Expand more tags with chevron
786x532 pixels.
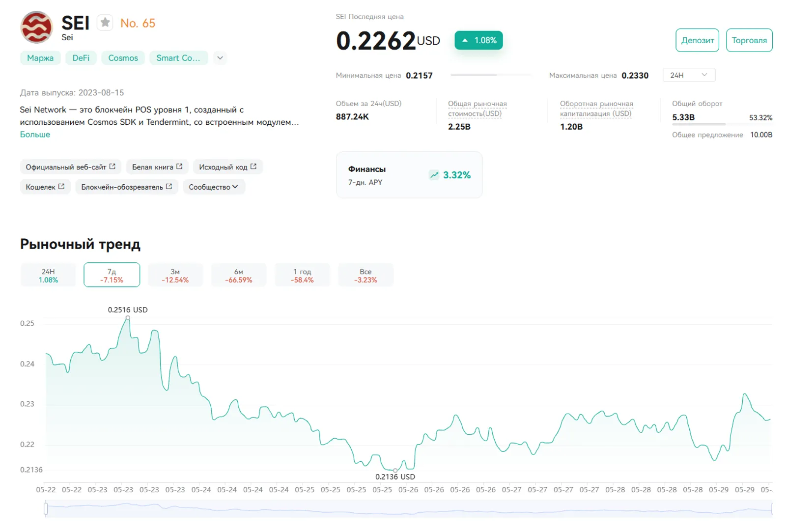pos(220,58)
